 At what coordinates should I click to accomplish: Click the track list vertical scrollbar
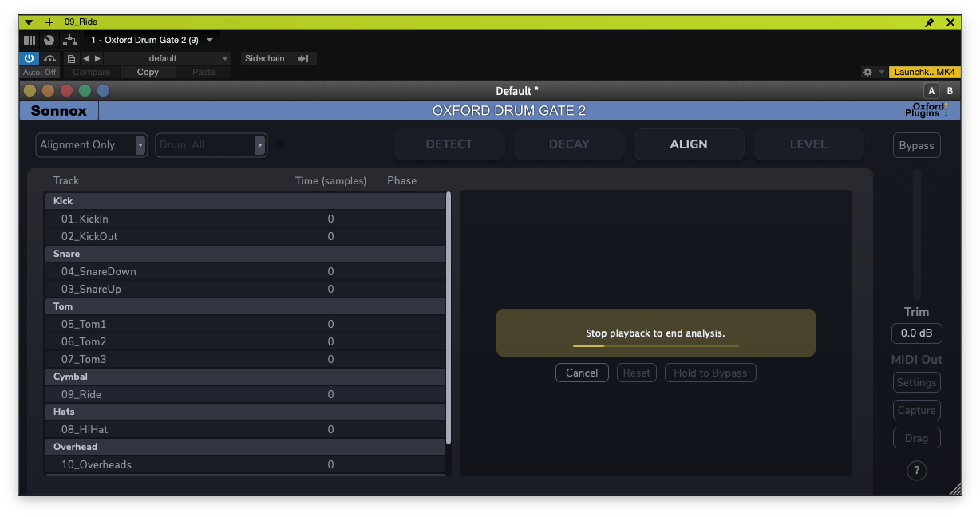coord(449,318)
